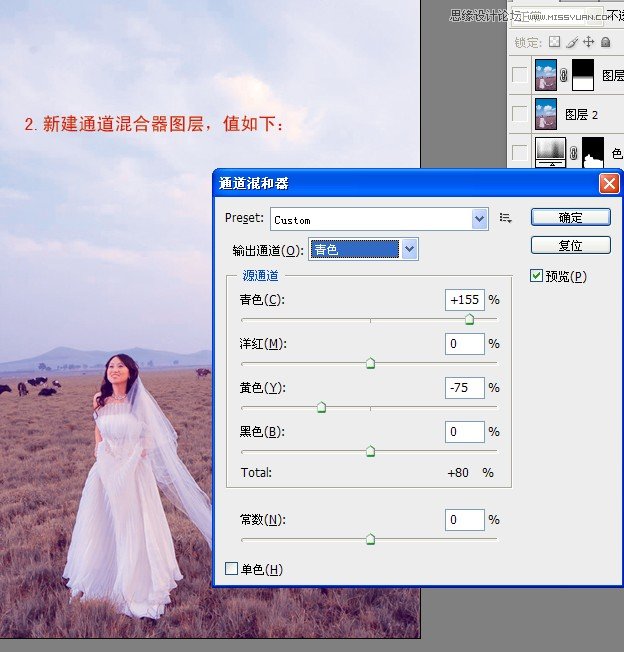This screenshot has width=624, height=652.
Task: Click the link icon on the gradient-masked layer
Action: tap(564, 75)
